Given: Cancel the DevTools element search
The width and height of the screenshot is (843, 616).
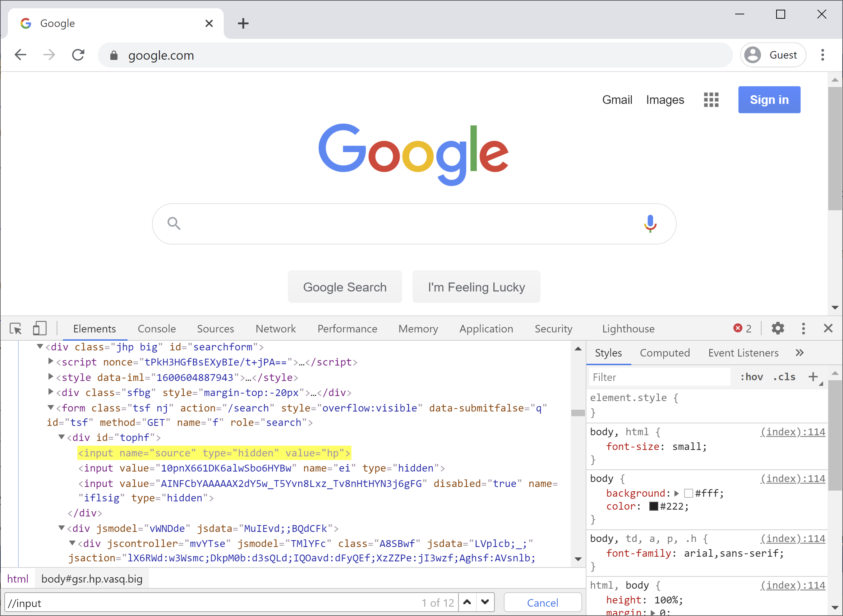Looking at the screenshot, I should (543, 603).
